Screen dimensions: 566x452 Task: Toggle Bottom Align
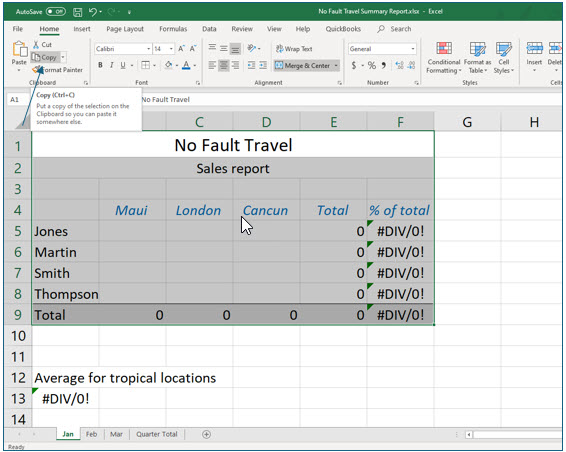pyautogui.click(x=235, y=48)
